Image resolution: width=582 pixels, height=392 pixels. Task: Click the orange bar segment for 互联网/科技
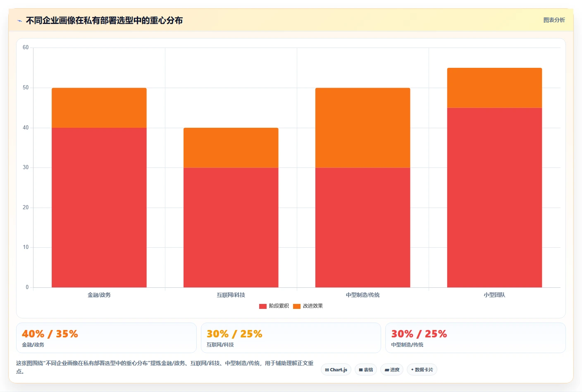tap(231, 148)
